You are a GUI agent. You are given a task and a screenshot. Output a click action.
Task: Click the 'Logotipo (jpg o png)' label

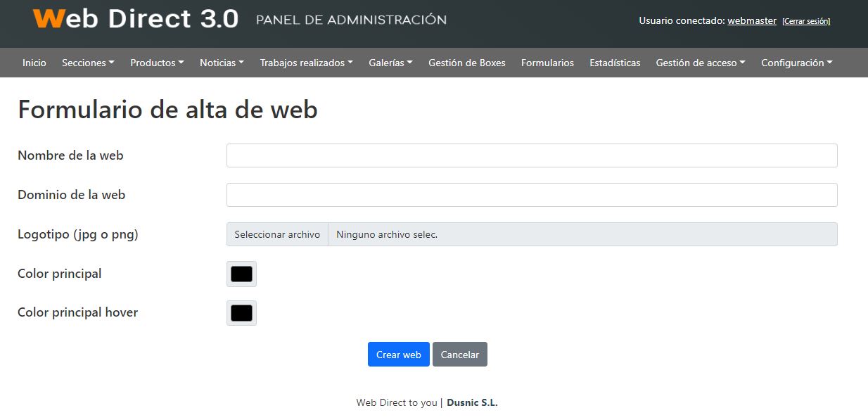(78, 234)
